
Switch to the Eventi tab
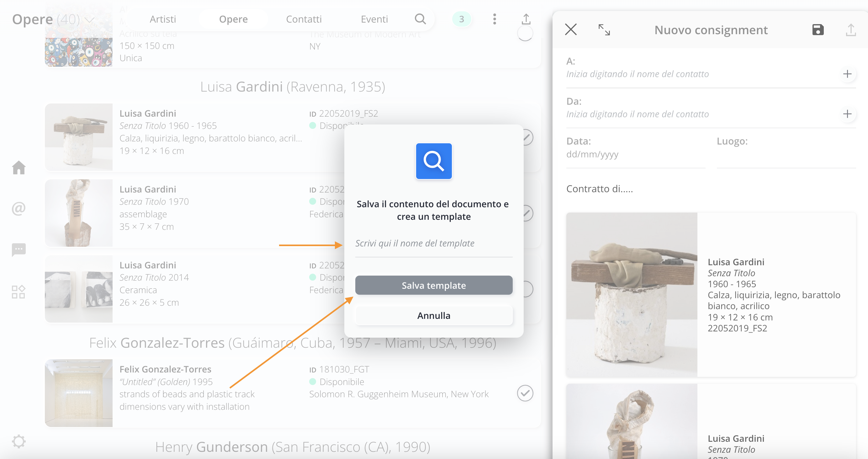point(374,19)
